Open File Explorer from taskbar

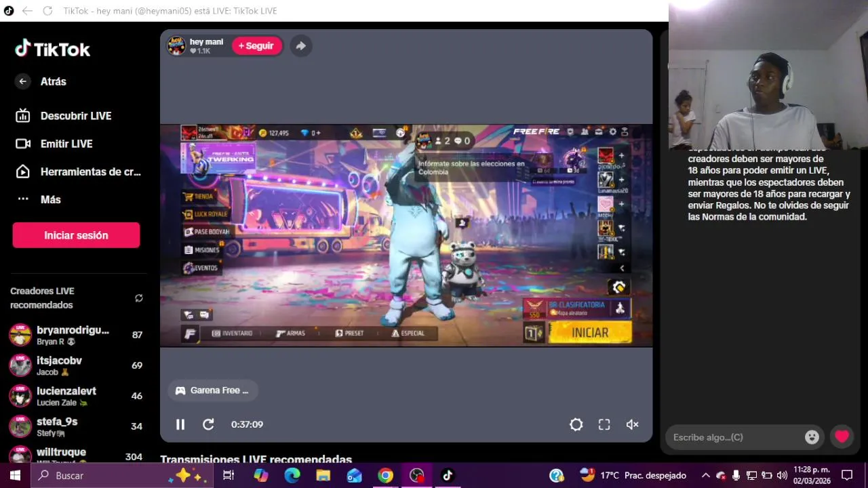click(323, 476)
